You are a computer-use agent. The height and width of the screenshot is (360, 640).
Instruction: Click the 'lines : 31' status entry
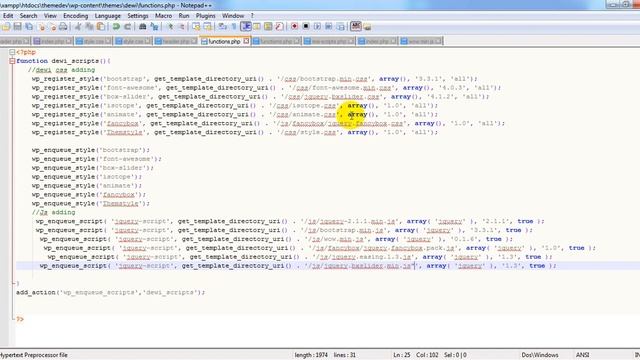(x=344, y=355)
